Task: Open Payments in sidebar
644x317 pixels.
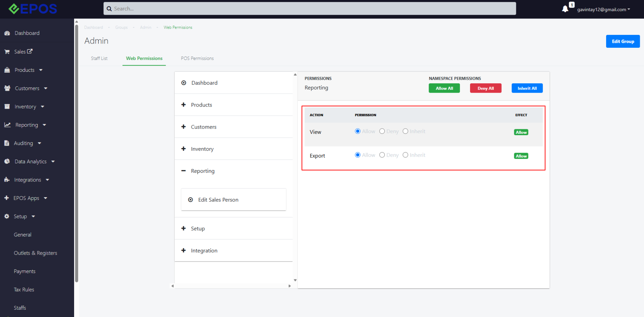Action: click(x=25, y=271)
